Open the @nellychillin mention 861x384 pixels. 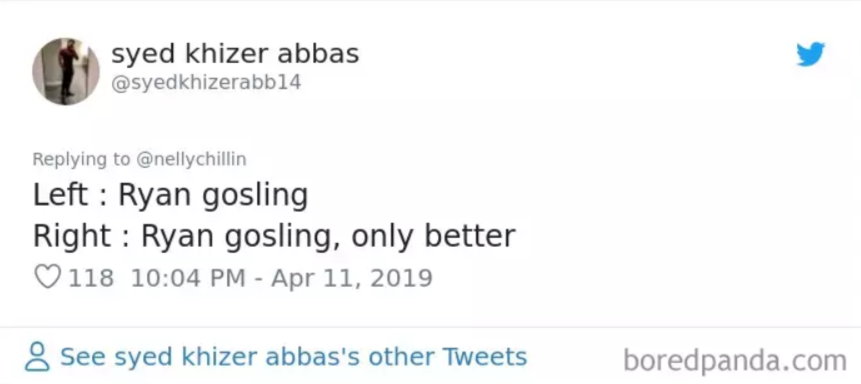coord(191,159)
